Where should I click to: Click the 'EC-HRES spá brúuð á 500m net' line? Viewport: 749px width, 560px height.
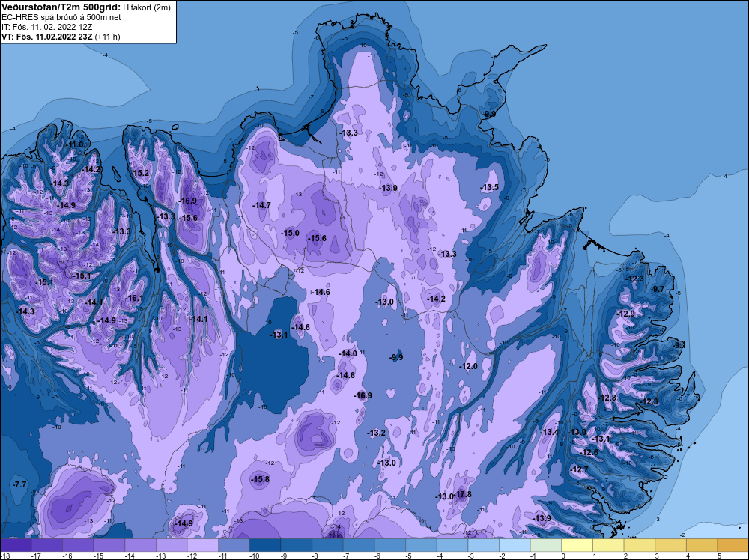(x=61, y=17)
